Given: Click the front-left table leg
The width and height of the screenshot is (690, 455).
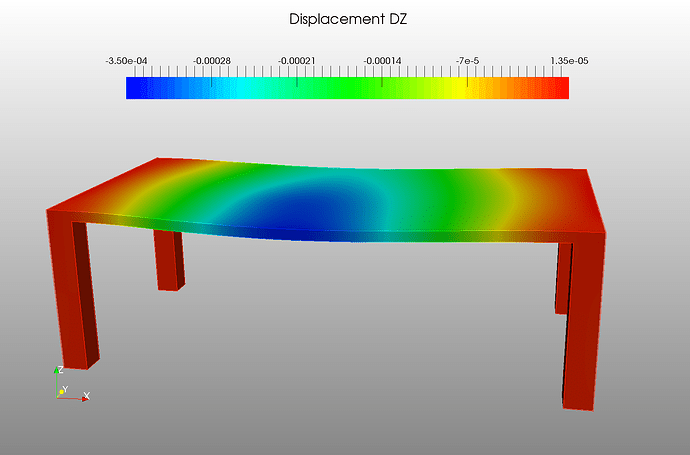Looking at the screenshot, I should [74, 290].
